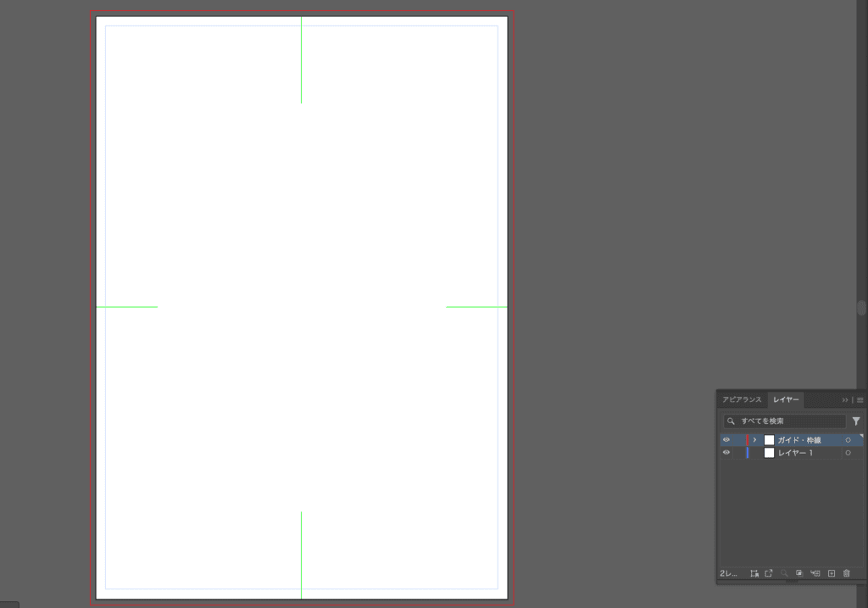Click the make clipping mask icon
The width and height of the screenshot is (868, 608).
(799, 573)
